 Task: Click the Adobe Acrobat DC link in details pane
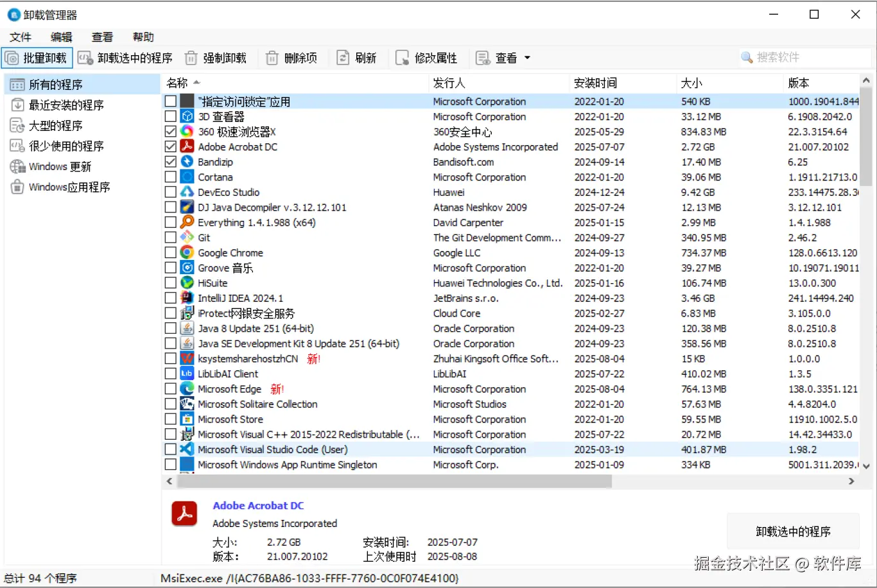(258, 506)
